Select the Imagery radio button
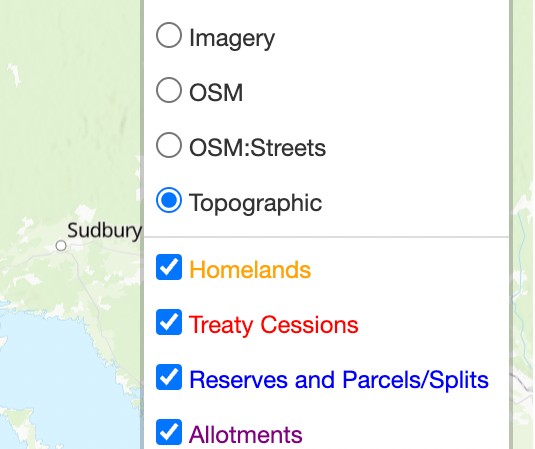The image size is (535, 449). pos(169,35)
